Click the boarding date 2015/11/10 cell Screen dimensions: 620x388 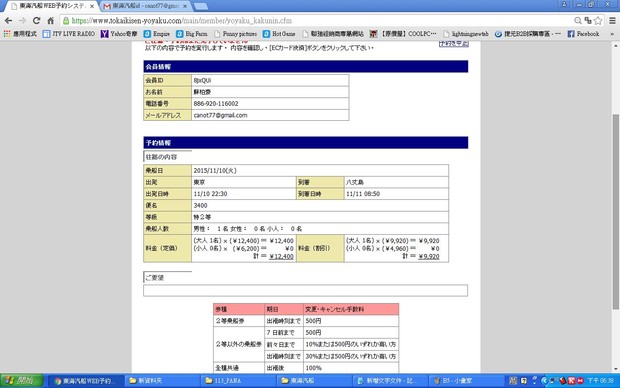click(320, 170)
